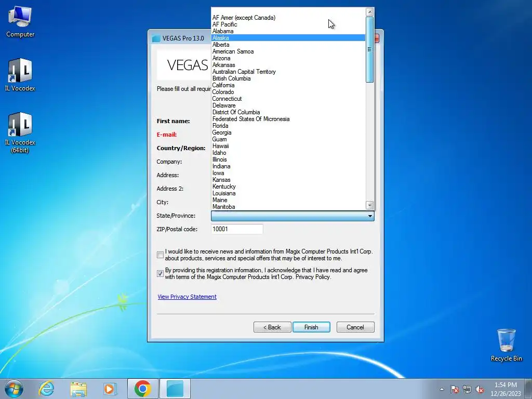Image resolution: width=532 pixels, height=399 pixels.
Task: Click the list scrollbar down arrow
Action: point(370,205)
